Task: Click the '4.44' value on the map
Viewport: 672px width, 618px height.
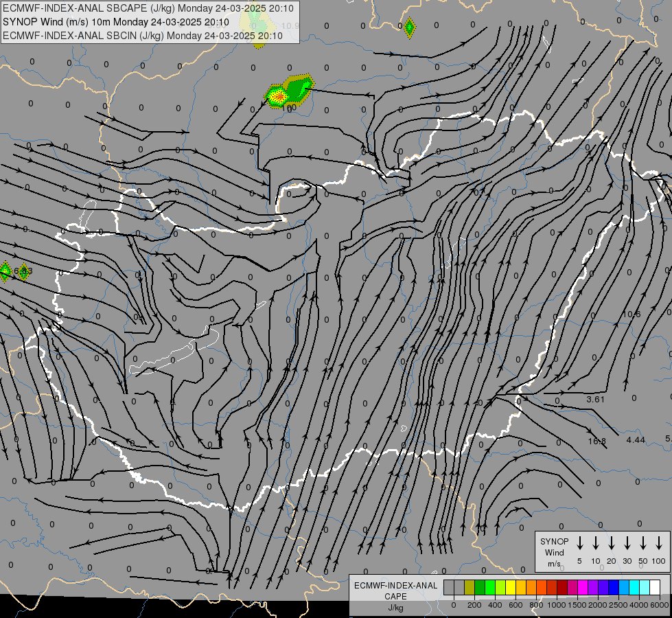Action: 636,440
